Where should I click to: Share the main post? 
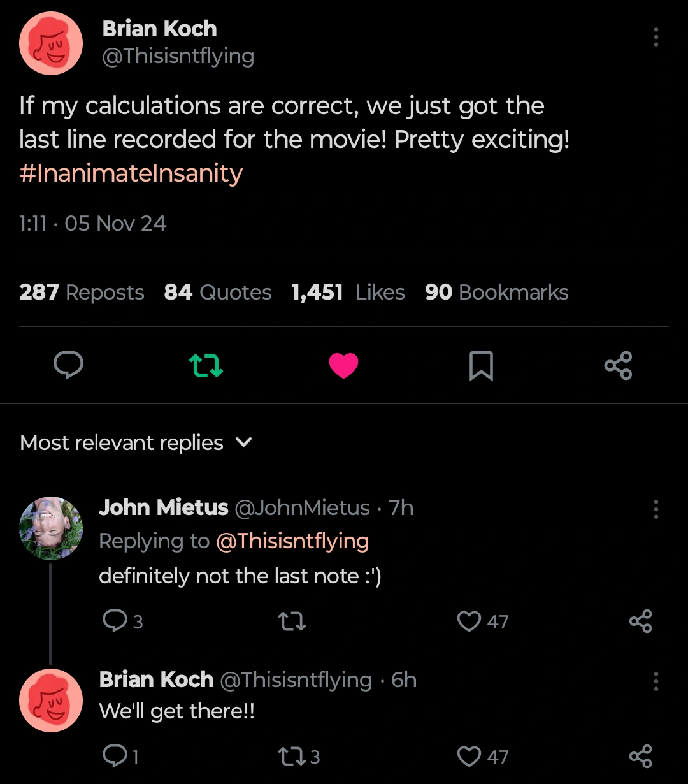(x=618, y=365)
